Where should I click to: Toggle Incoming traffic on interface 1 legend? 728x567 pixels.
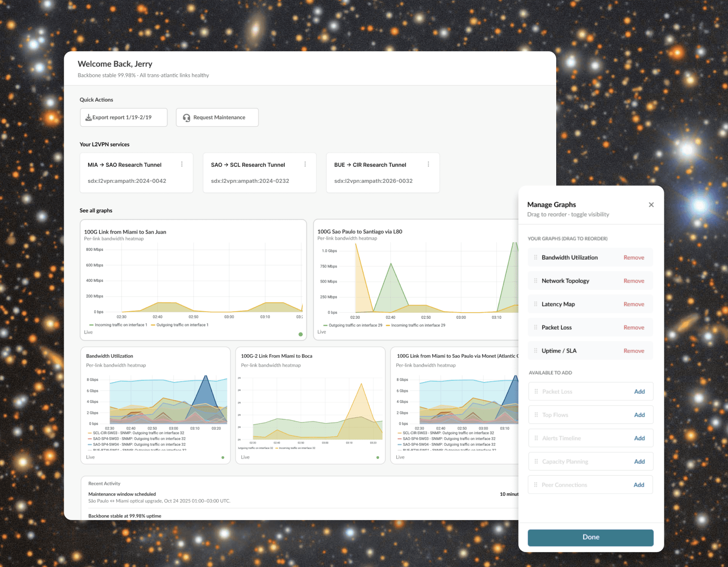(x=118, y=325)
